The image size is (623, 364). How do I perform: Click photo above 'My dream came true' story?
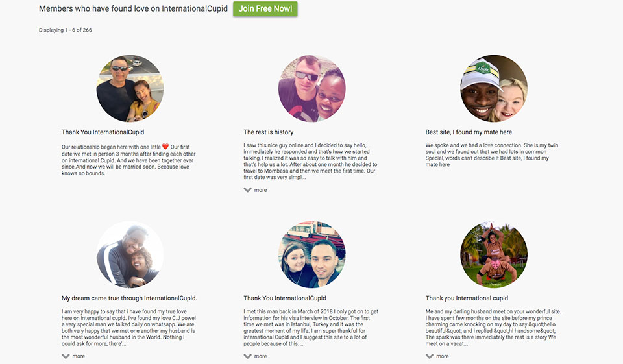point(130,254)
